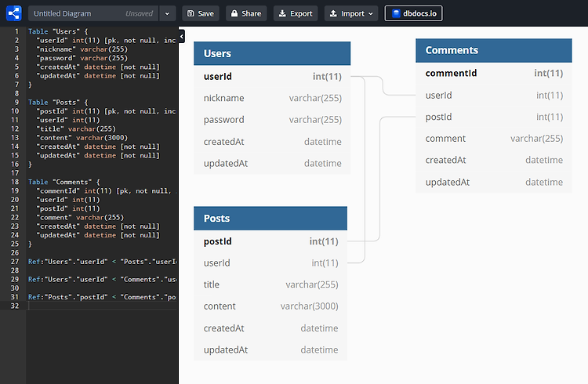The width and height of the screenshot is (588, 384).
Task: Select the Posts table header
Action: 270,218
